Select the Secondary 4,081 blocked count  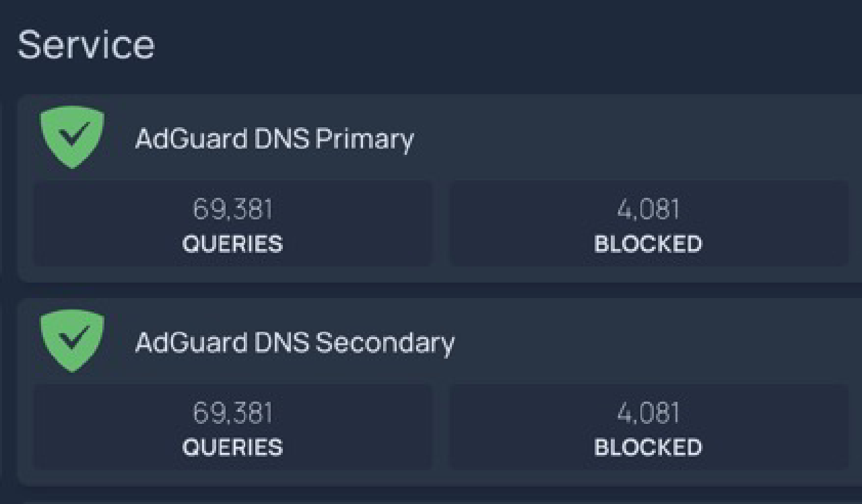[x=648, y=413]
